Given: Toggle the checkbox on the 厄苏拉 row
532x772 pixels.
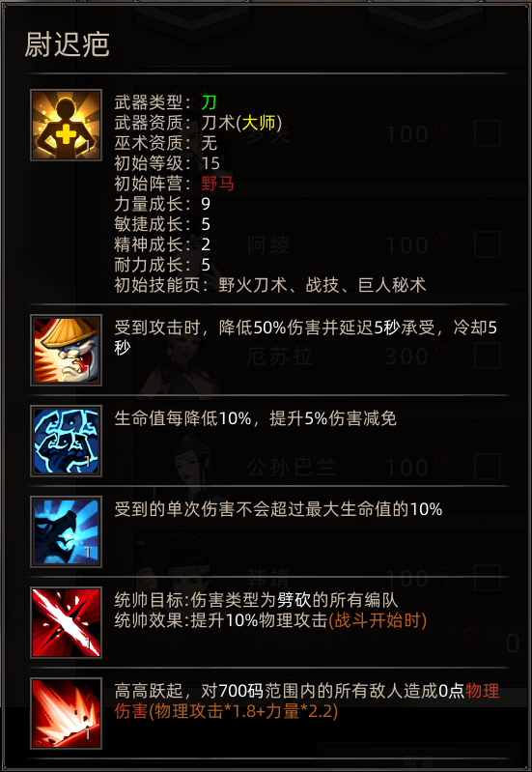Looking at the screenshot, I should tap(488, 356).
